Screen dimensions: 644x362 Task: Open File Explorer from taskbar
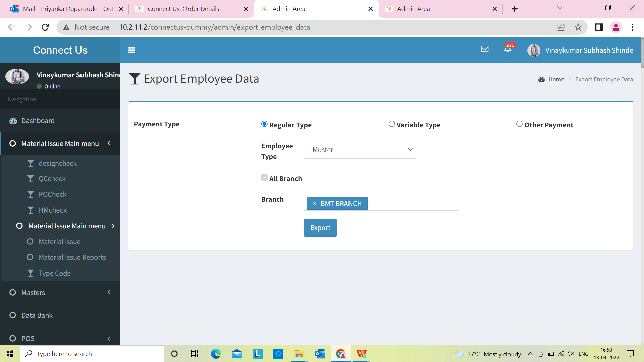(x=299, y=354)
